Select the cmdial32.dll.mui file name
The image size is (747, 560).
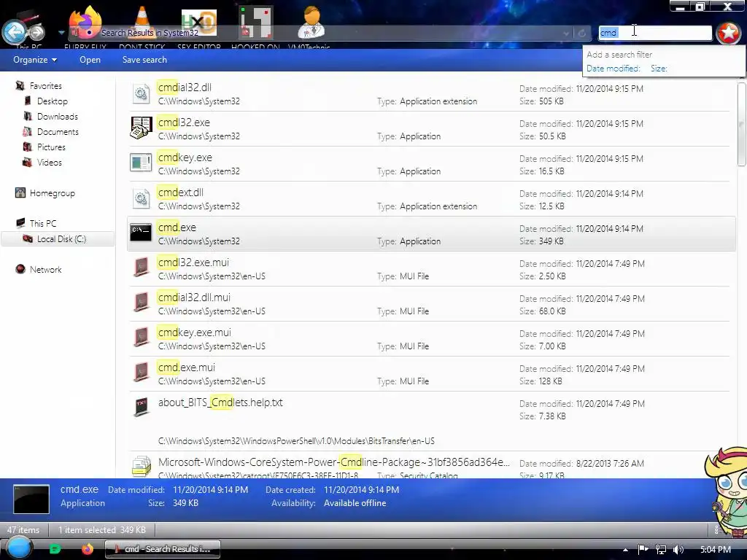[x=194, y=297]
